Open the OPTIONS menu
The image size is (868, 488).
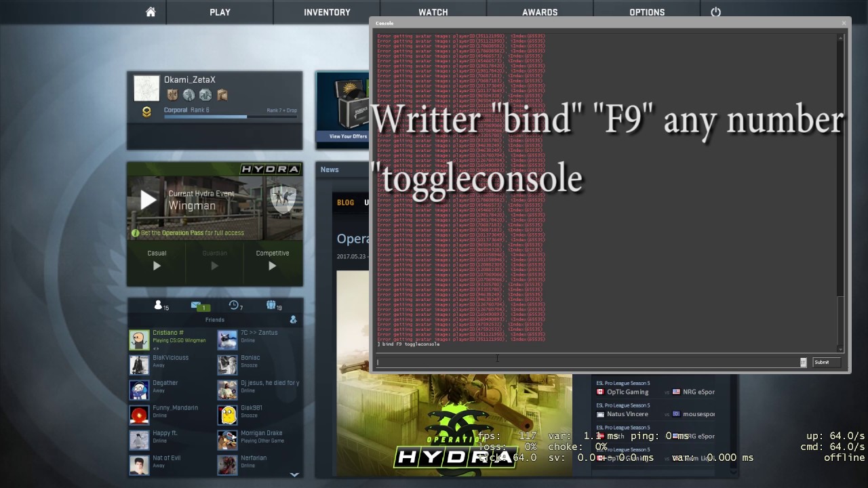pos(647,12)
